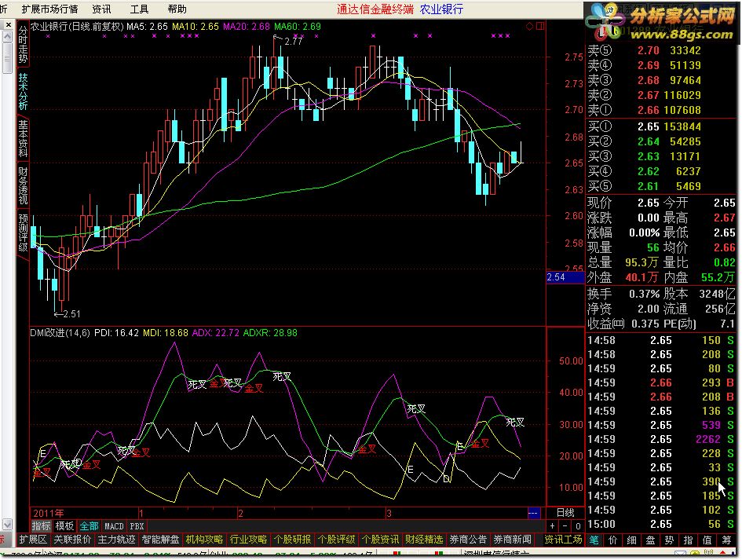The width and height of the screenshot is (742, 560).
Task: Click the left scrollbar down arrow
Action: coord(7,524)
